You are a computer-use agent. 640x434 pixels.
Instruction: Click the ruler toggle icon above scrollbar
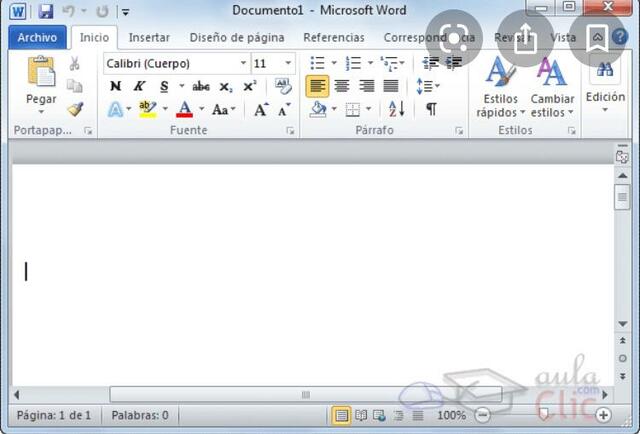622,156
